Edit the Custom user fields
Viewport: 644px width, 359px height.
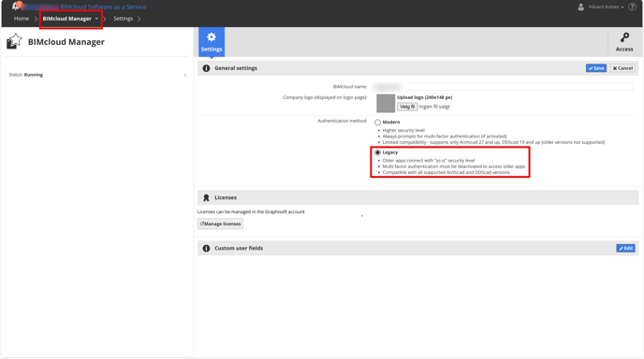(625, 249)
